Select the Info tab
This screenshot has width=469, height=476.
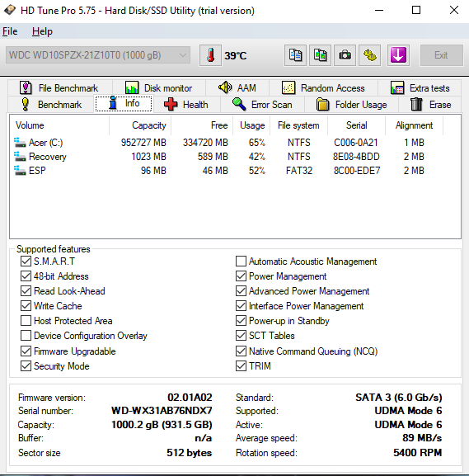click(x=124, y=103)
